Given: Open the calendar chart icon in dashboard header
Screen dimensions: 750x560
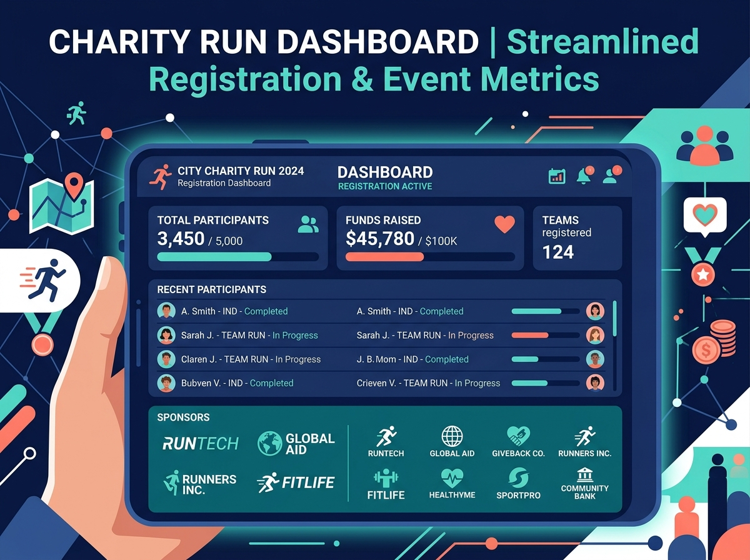Looking at the screenshot, I should click(x=557, y=176).
